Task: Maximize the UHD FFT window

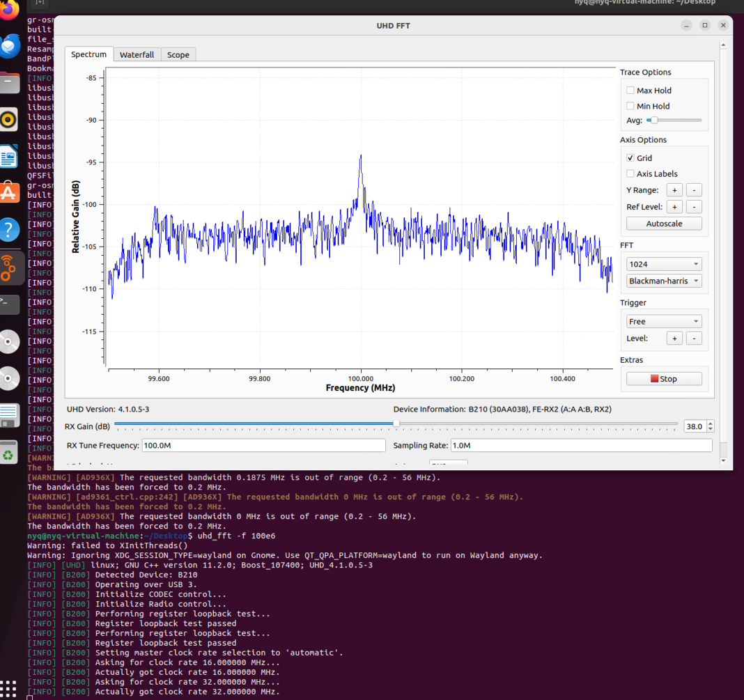Action: [704, 26]
